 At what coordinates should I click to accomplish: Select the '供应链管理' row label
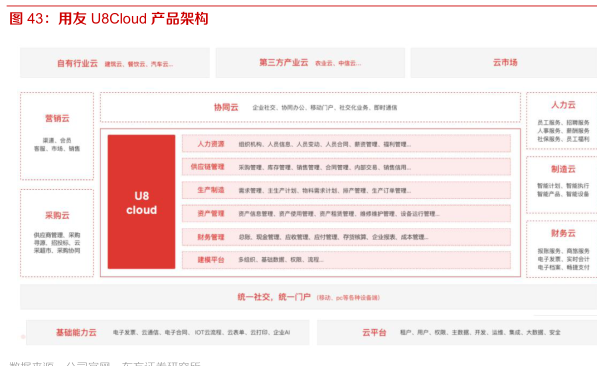207,167
